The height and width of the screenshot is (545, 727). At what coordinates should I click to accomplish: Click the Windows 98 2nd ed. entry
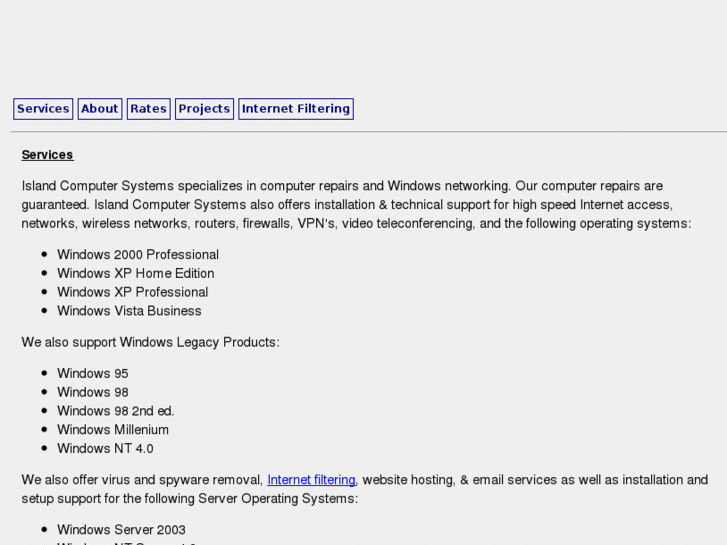(x=115, y=411)
